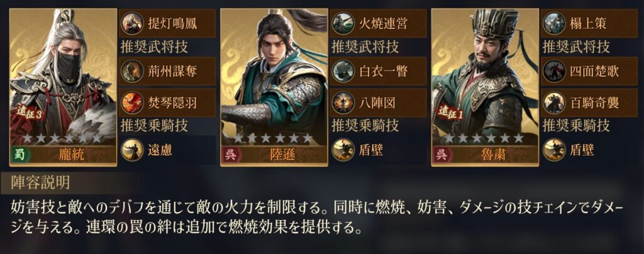Image resolution: width=644 pixels, height=254 pixels.
Task: Click the 榻上策 skill icon
Action: (555, 23)
